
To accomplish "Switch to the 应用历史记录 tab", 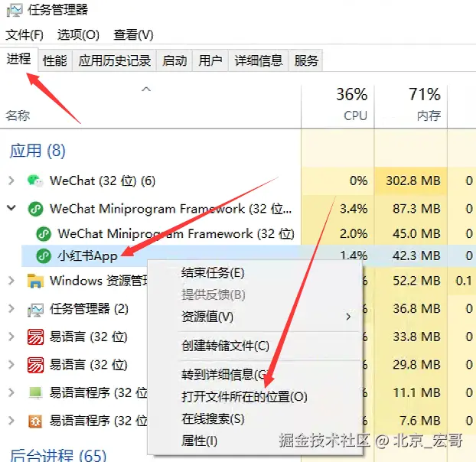I will 115,60.
